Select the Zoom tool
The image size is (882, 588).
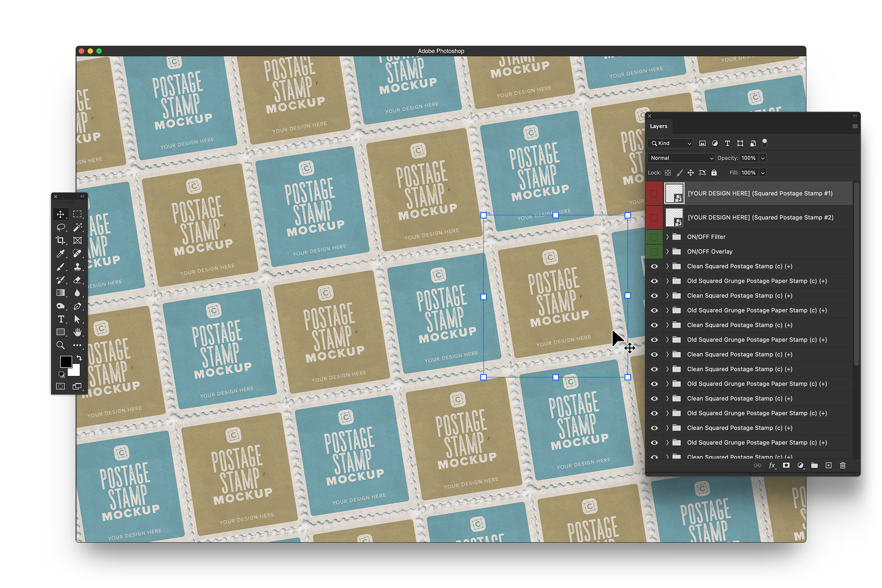click(60, 345)
